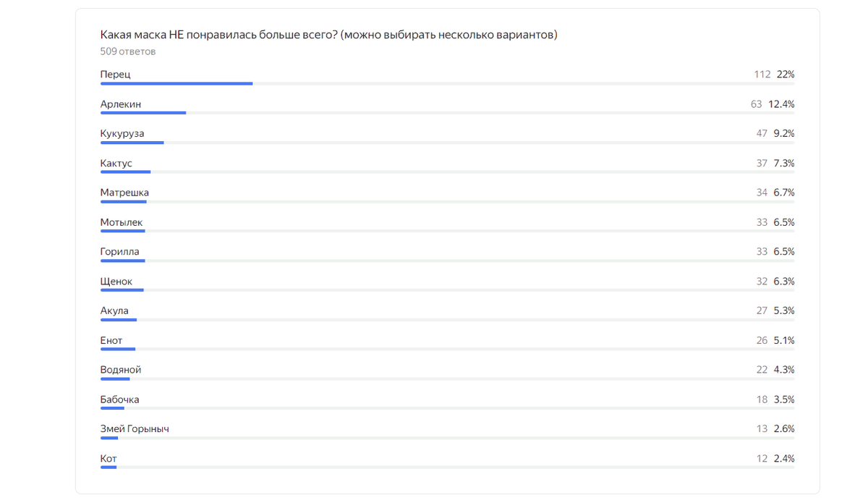Click the '6.5%' percentage in Мотылек row
Screen dimensions: 868x503
784,222
